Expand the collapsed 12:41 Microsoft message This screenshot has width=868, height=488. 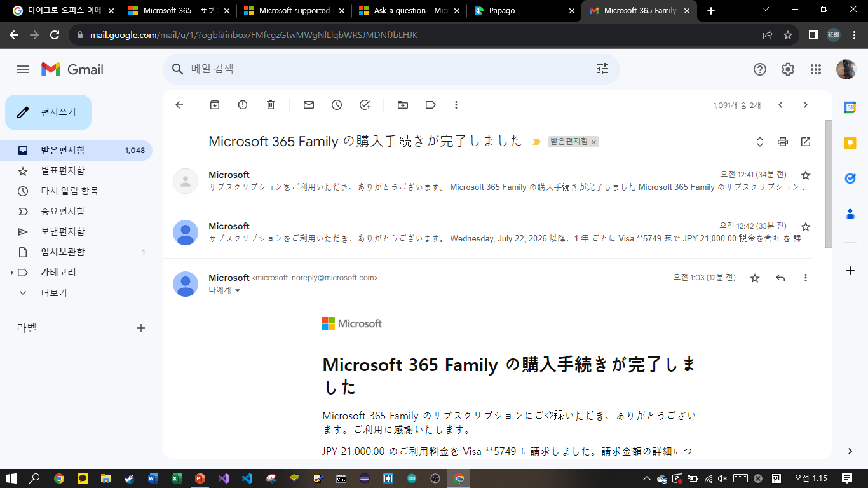click(487, 181)
